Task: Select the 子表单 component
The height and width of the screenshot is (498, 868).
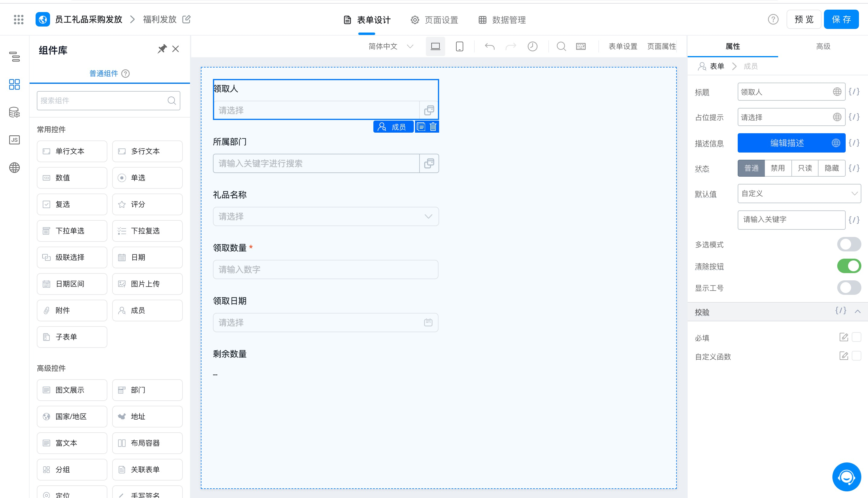Action: point(72,337)
